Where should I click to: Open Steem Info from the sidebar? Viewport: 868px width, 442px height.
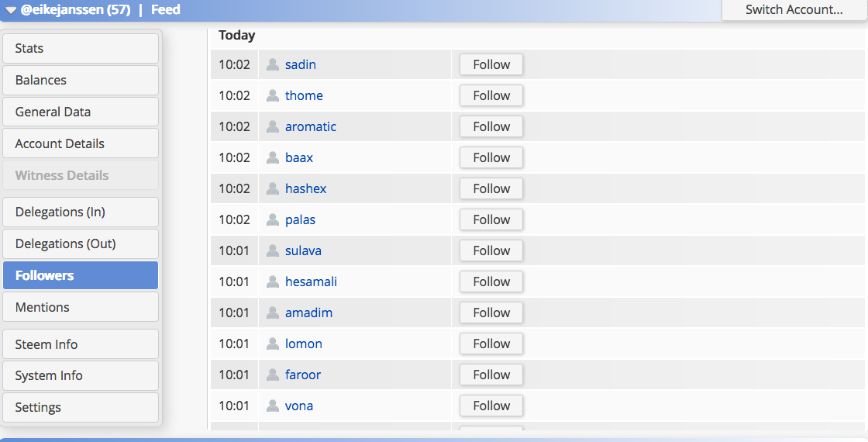[x=81, y=344]
